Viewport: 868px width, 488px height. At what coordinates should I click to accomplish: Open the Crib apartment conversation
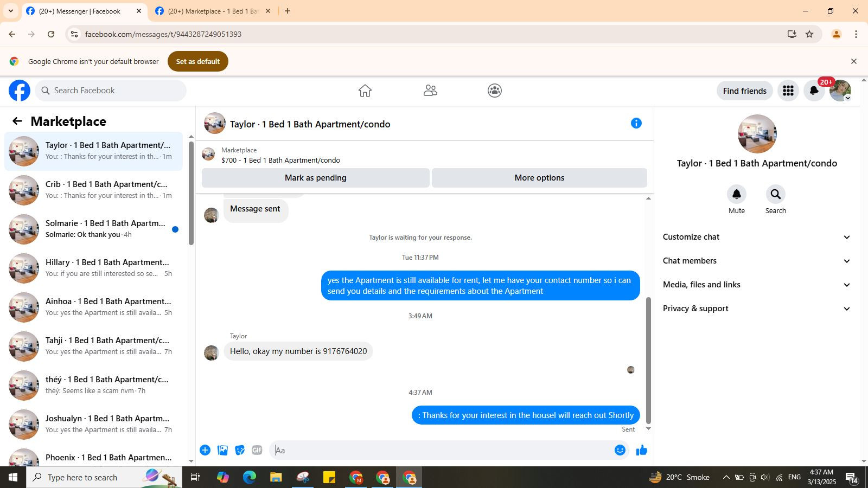tap(93, 190)
